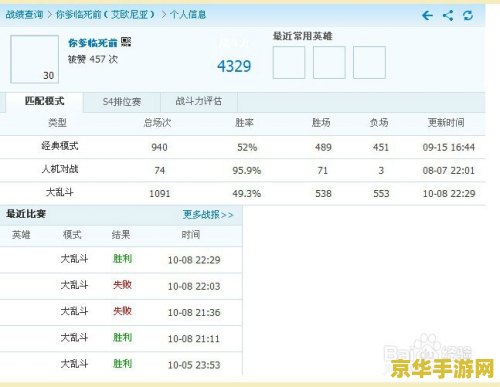Image resolution: width=500 pixels, height=387 pixels.
Task: Click recent match time 10-05 23:53
Action: (x=194, y=365)
